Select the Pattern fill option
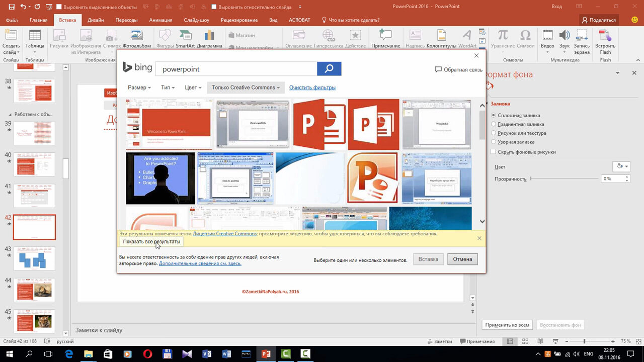 (x=494, y=142)
